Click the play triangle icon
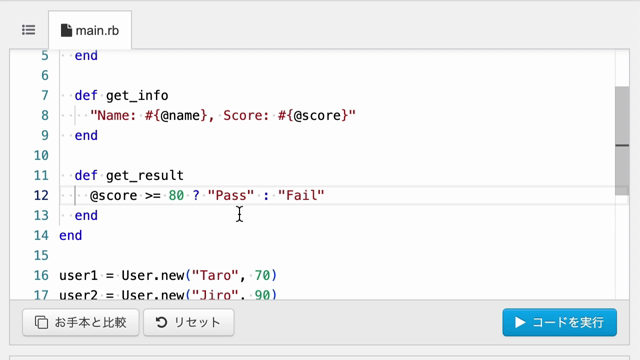This screenshot has height=360, width=640. [520, 322]
